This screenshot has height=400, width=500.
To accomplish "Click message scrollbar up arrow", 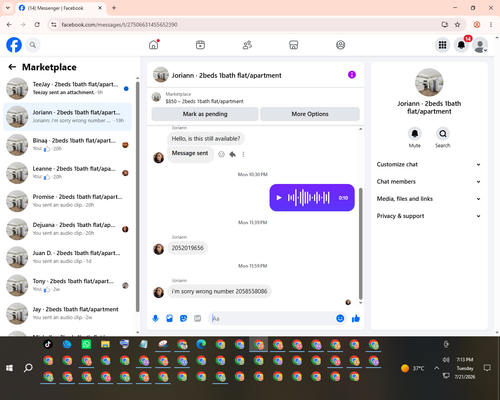I will point(360,129).
